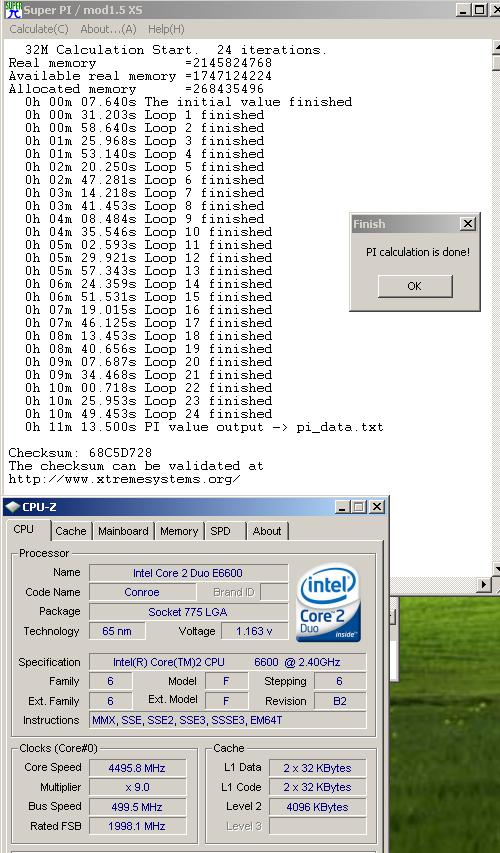Click the Specification field with 2.40GHz

(227, 662)
